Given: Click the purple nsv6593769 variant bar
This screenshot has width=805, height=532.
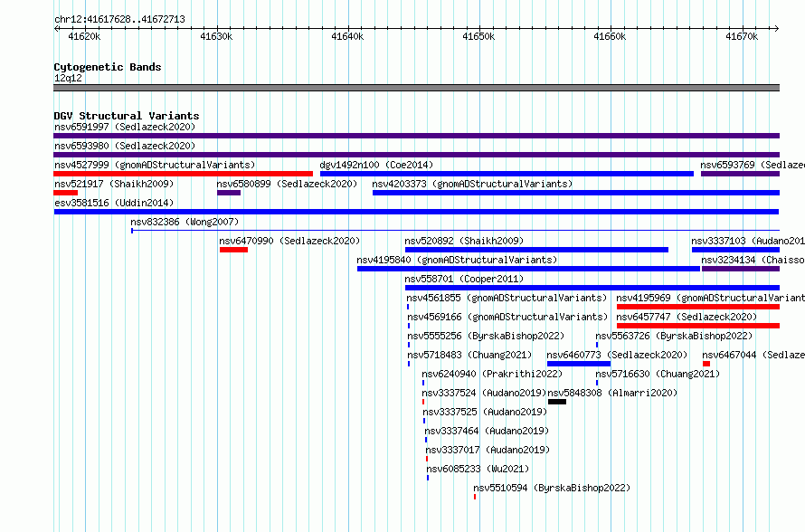Looking at the screenshot, I should pos(740,174).
